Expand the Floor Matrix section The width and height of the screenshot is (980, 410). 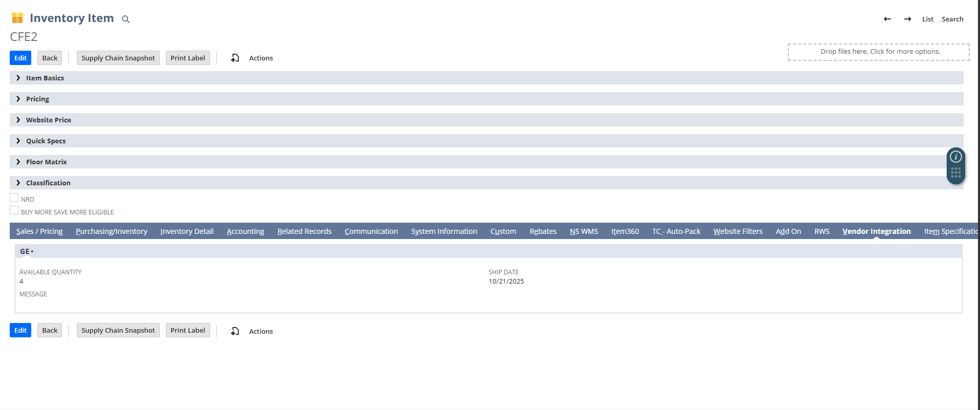coord(46,162)
